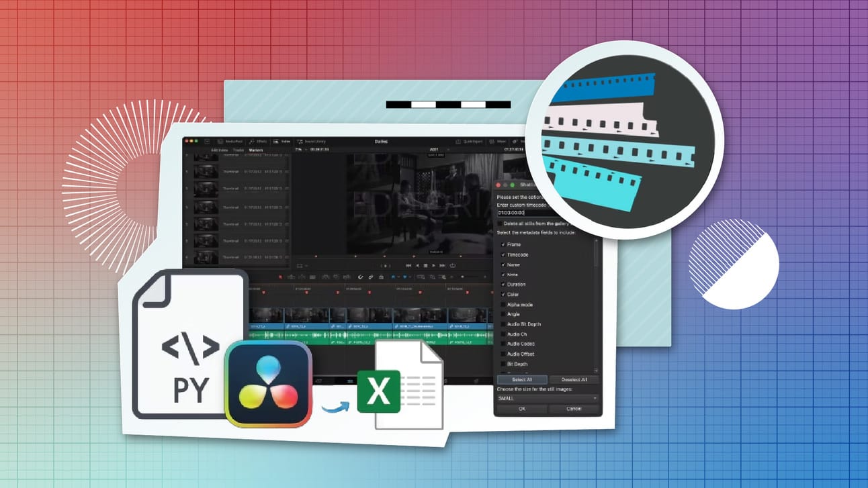Screen dimensions: 868x488
Task: Check the Audio Ch metadata field
Action: [x=503, y=334]
